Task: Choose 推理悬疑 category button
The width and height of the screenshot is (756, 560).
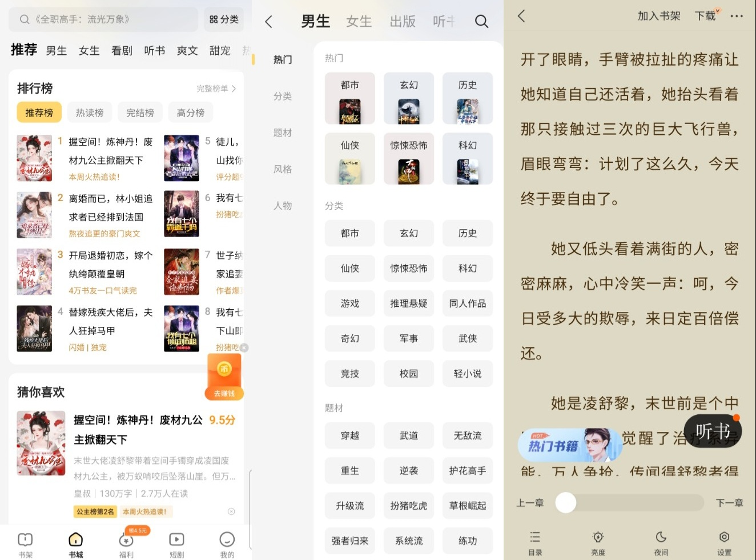Action: (x=409, y=303)
